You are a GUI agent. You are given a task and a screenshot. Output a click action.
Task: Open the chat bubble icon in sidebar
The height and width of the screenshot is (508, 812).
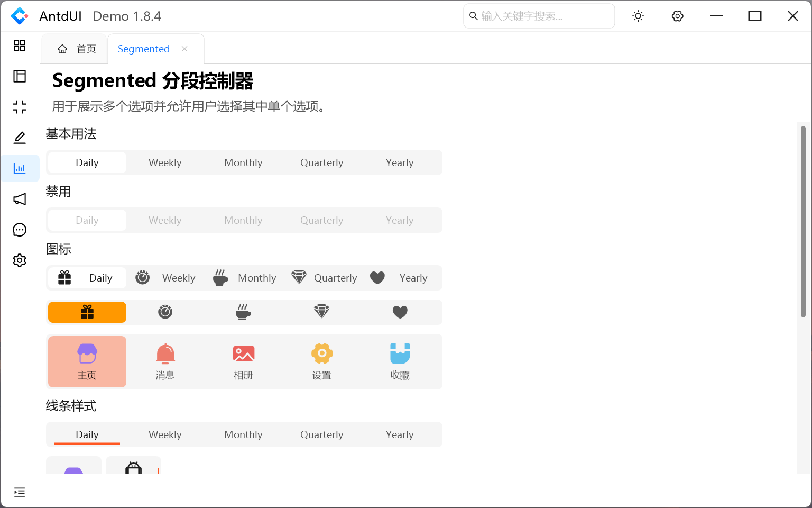pos(20,230)
